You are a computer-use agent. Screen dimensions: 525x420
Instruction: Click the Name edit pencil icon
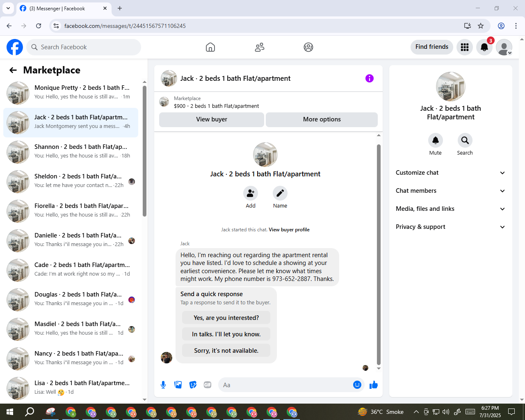coord(280,193)
